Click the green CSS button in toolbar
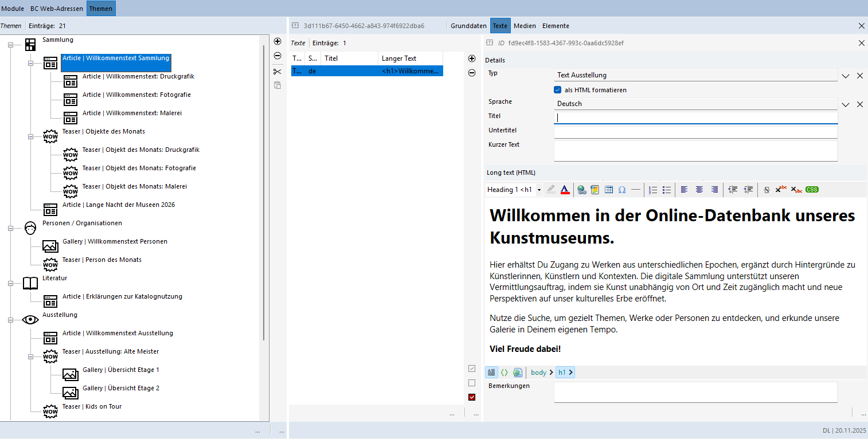The height and width of the screenshot is (439, 868). point(812,190)
